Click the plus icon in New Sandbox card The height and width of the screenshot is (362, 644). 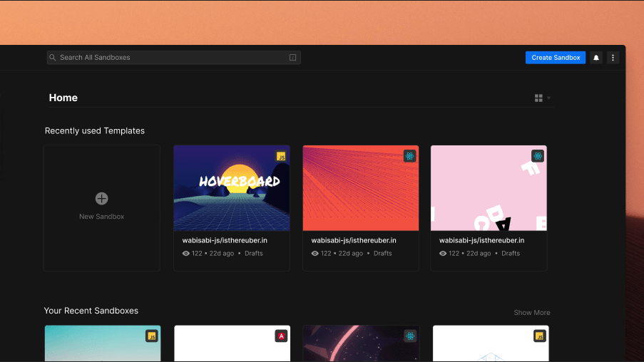[x=102, y=198]
